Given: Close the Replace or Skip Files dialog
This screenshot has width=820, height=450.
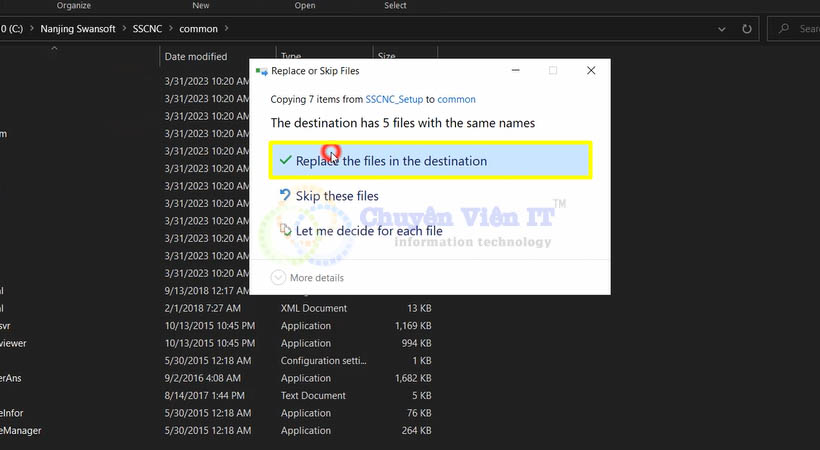Looking at the screenshot, I should pyautogui.click(x=591, y=71).
